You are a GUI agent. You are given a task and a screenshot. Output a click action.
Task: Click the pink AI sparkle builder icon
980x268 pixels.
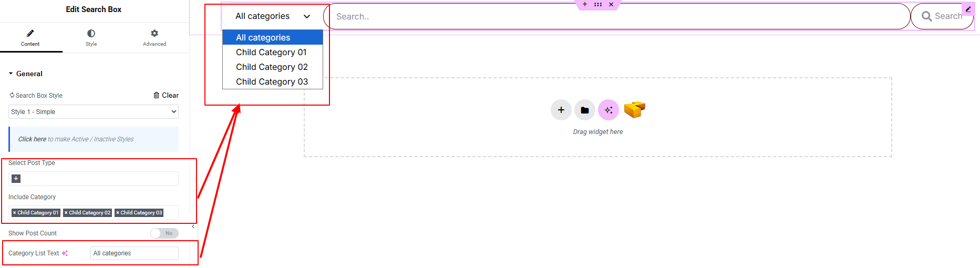click(x=608, y=110)
